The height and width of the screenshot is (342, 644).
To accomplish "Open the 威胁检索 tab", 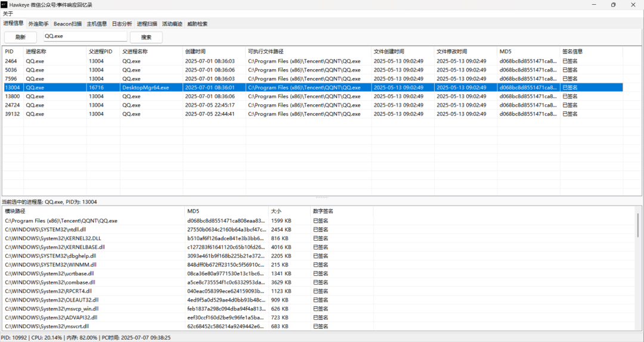I will (x=197, y=24).
